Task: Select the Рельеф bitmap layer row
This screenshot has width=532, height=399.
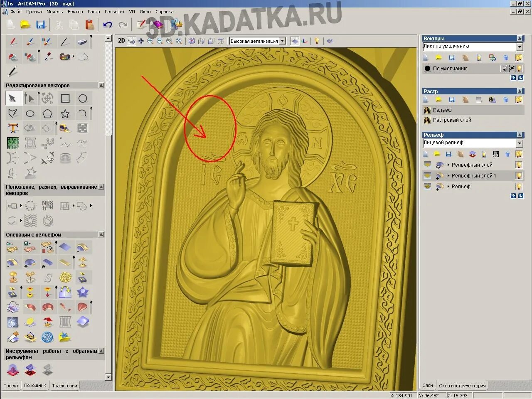Action: (474, 110)
